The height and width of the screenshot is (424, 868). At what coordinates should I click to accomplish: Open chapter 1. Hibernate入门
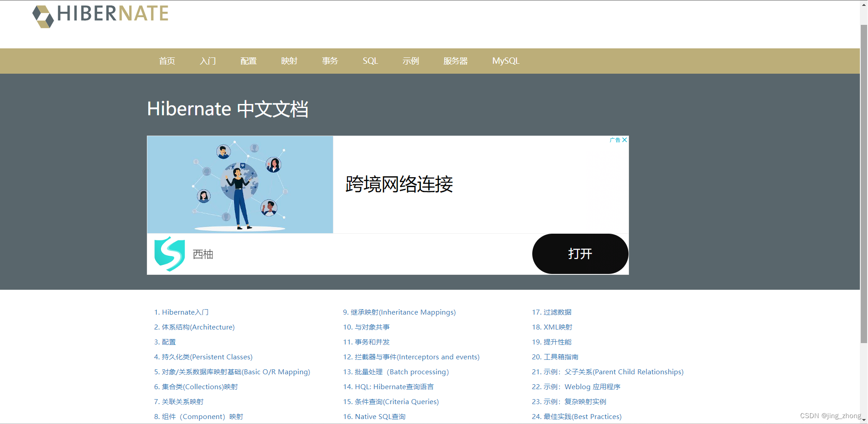point(181,312)
